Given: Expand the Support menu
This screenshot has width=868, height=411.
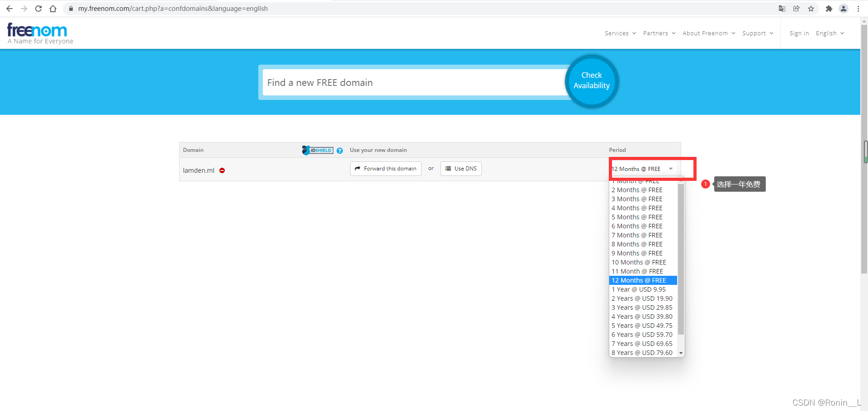Looking at the screenshot, I should (758, 33).
